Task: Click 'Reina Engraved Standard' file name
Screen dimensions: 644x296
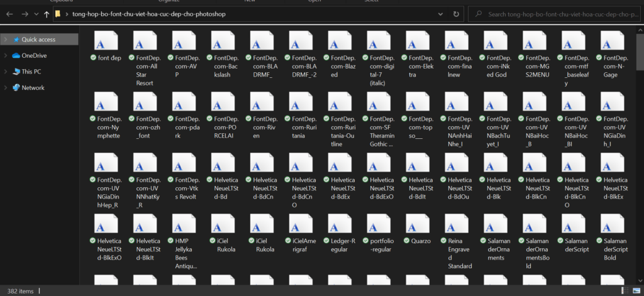Action: (460, 253)
